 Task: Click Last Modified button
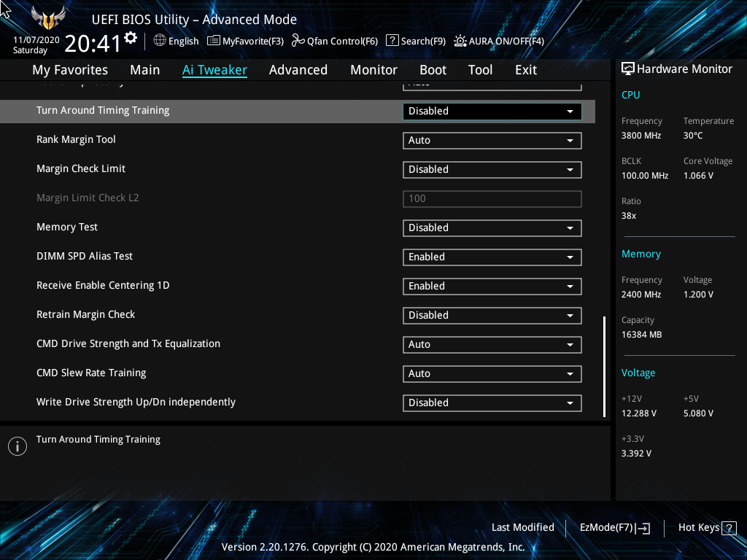(522, 528)
